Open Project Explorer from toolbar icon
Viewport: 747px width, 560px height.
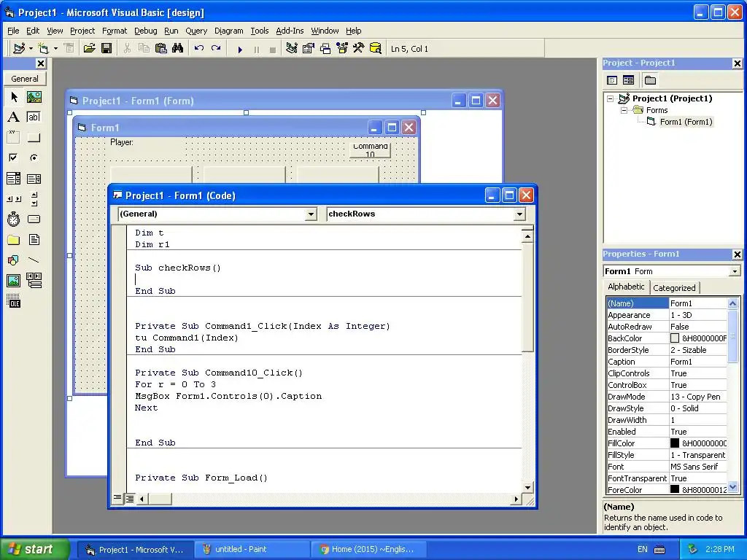coord(292,49)
